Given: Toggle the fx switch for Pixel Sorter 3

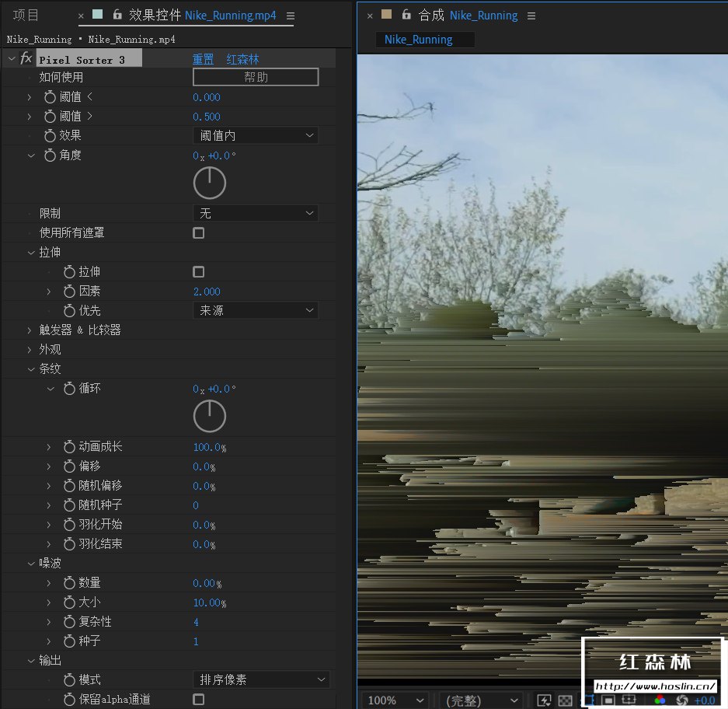Looking at the screenshot, I should pos(26,59).
